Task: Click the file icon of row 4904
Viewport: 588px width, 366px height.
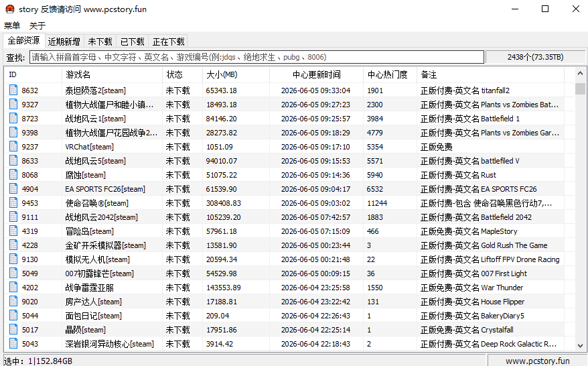Action: pos(13,188)
